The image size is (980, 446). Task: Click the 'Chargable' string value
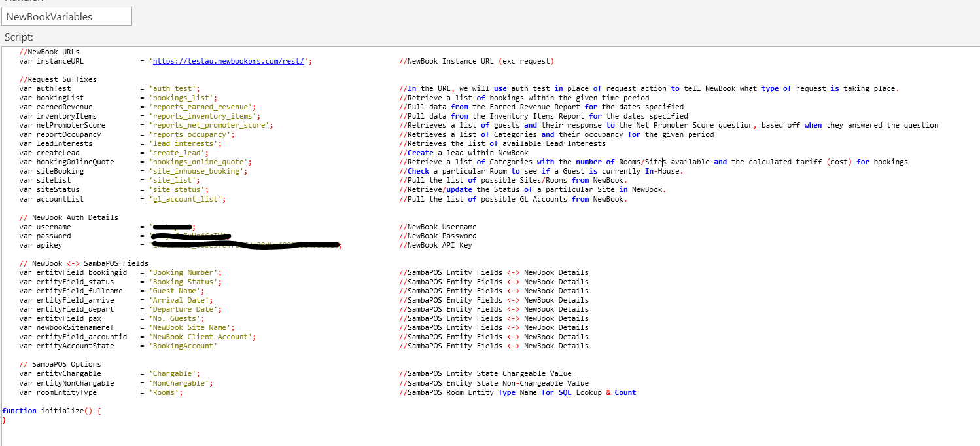pyautogui.click(x=173, y=373)
